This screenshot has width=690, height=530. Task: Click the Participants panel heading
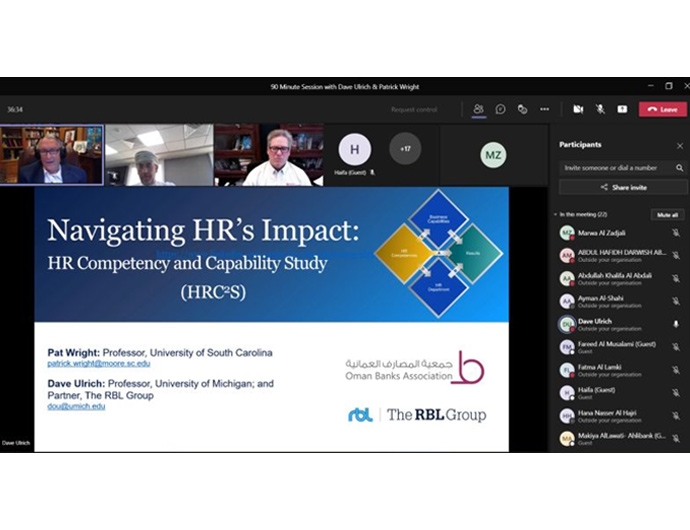580,145
